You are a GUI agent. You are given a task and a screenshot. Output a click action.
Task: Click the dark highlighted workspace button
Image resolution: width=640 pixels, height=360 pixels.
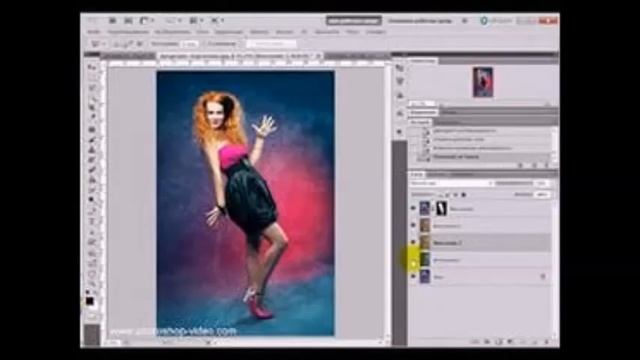(x=353, y=20)
